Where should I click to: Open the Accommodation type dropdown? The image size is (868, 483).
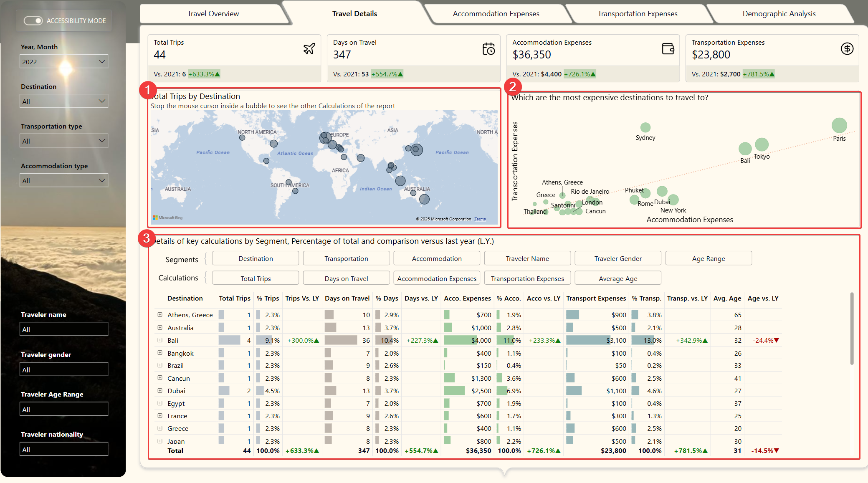tap(64, 181)
